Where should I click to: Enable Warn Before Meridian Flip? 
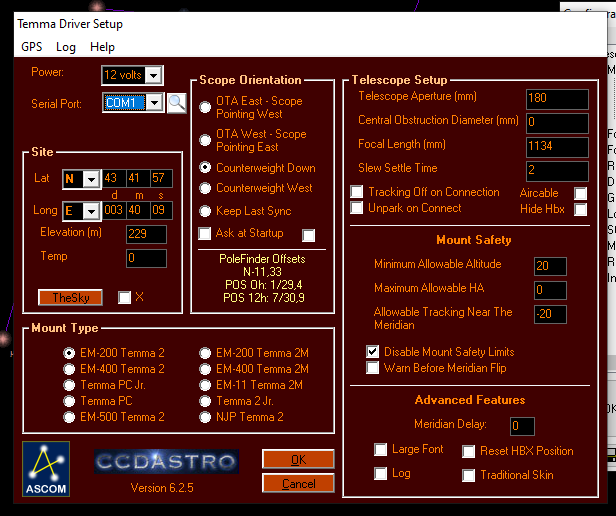coord(373,368)
